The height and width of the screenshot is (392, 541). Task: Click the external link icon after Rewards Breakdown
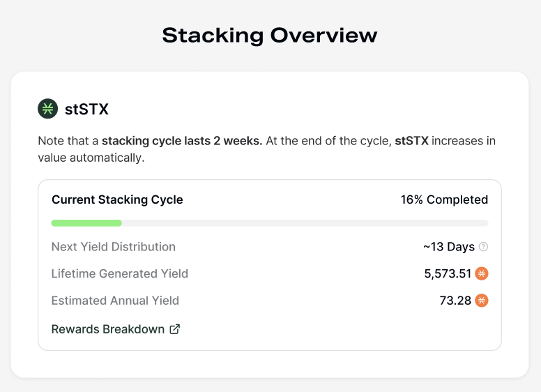click(175, 329)
